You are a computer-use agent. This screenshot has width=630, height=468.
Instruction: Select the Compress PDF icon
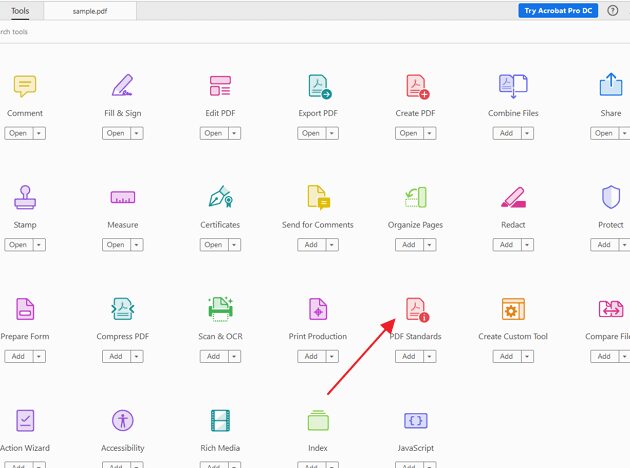(123, 309)
